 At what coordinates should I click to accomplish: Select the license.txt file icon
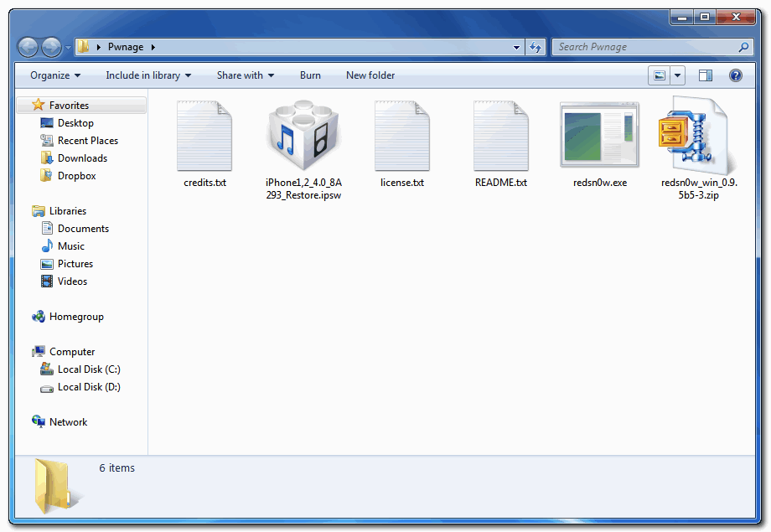402,136
